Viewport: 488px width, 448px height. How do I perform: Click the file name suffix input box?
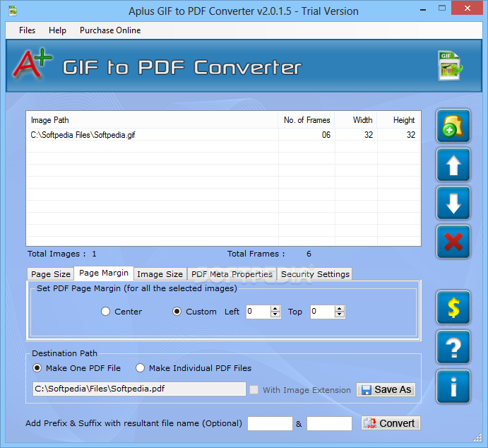pos(329,423)
